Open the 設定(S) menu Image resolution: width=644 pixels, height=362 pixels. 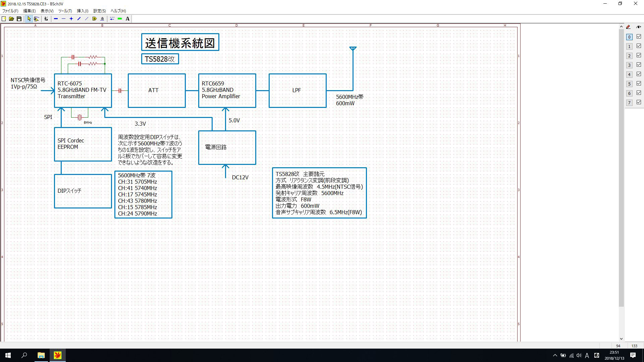(x=100, y=11)
